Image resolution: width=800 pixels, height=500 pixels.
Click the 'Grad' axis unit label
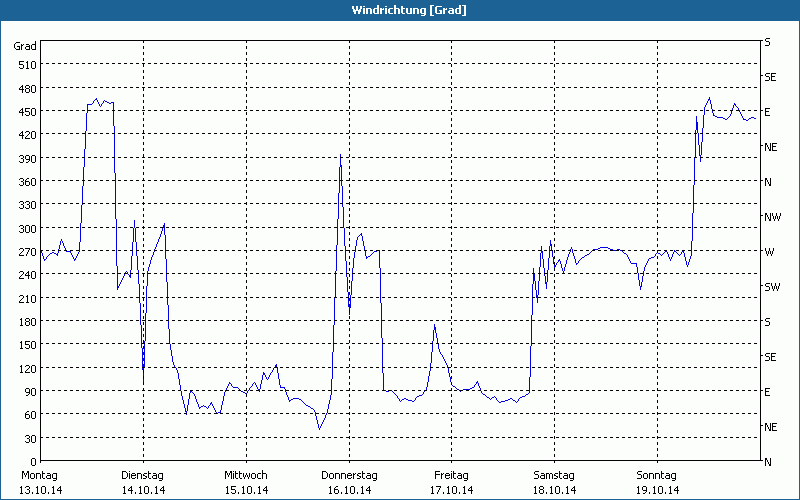point(25,46)
